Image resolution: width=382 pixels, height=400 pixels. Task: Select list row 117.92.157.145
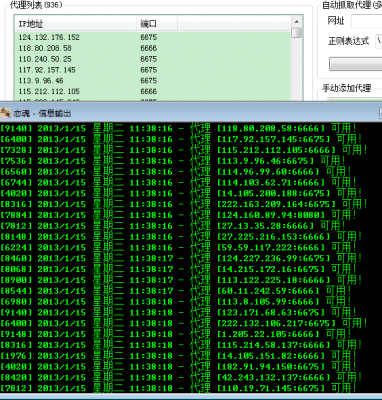[x=153, y=70]
